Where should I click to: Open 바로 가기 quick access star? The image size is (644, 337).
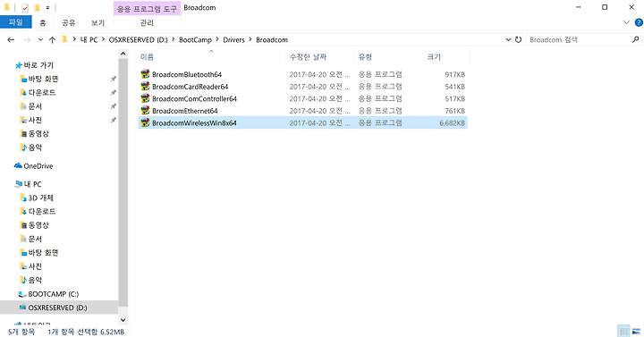coord(34,65)
